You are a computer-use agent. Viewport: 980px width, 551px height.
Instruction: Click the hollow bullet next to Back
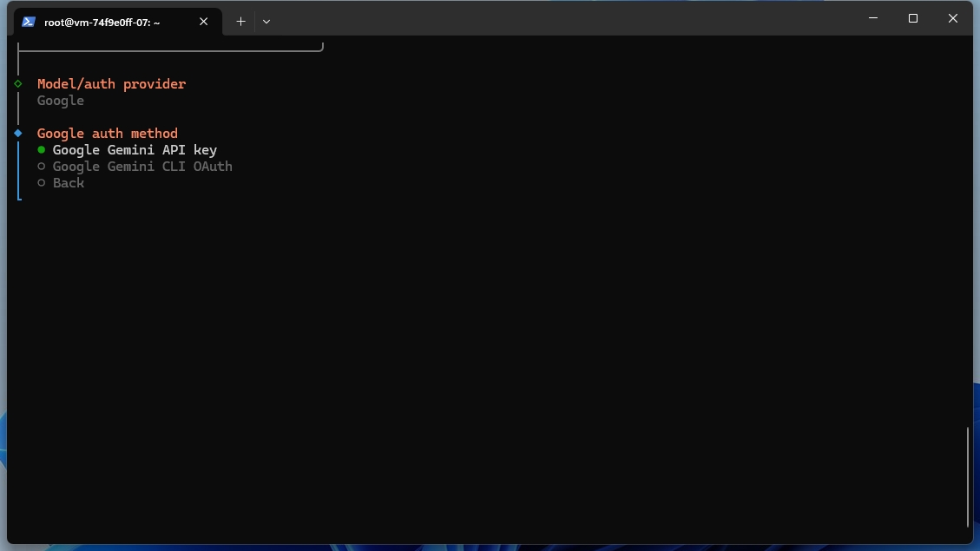(41, 182)
